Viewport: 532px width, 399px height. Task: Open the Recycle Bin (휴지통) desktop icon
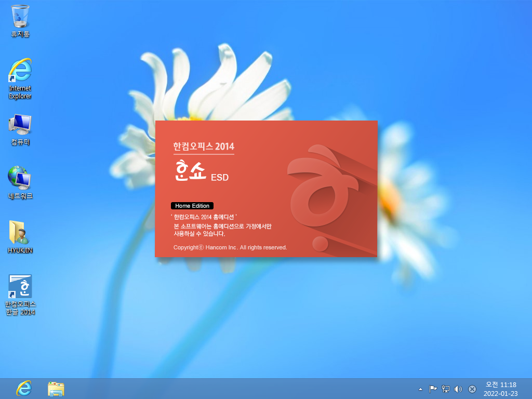click(x=20, y=21)
